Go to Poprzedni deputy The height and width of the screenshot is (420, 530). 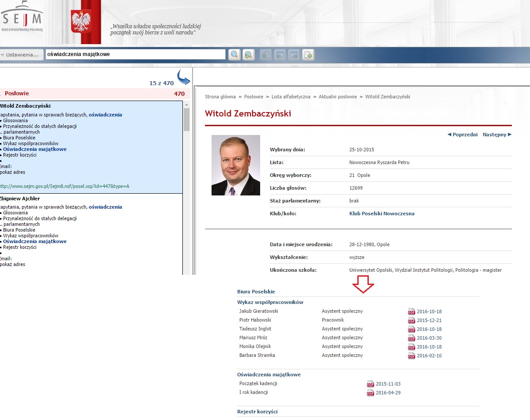462,135
